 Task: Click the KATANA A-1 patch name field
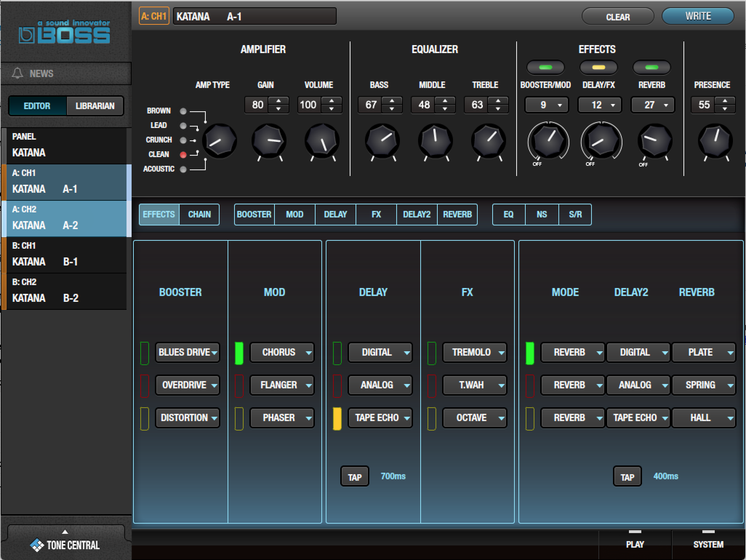(x=254, y=17)
